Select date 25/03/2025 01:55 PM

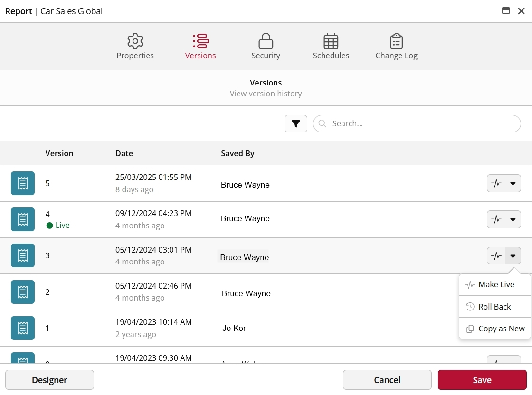[x=153, y=178]
